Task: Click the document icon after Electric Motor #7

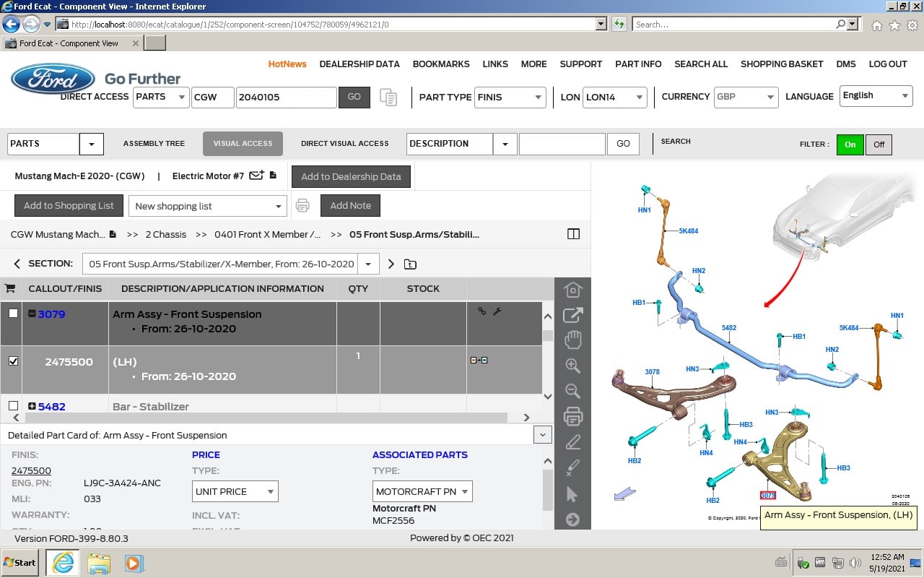Action: tap(273, 176)
